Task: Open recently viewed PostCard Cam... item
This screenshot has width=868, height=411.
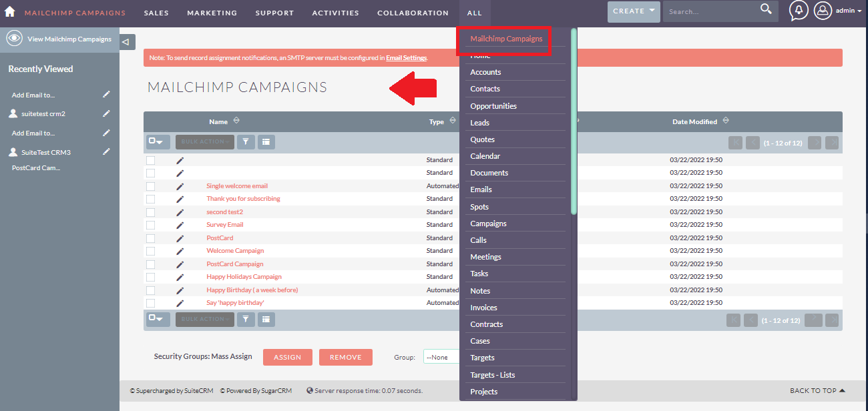Action: coord(36,168)
